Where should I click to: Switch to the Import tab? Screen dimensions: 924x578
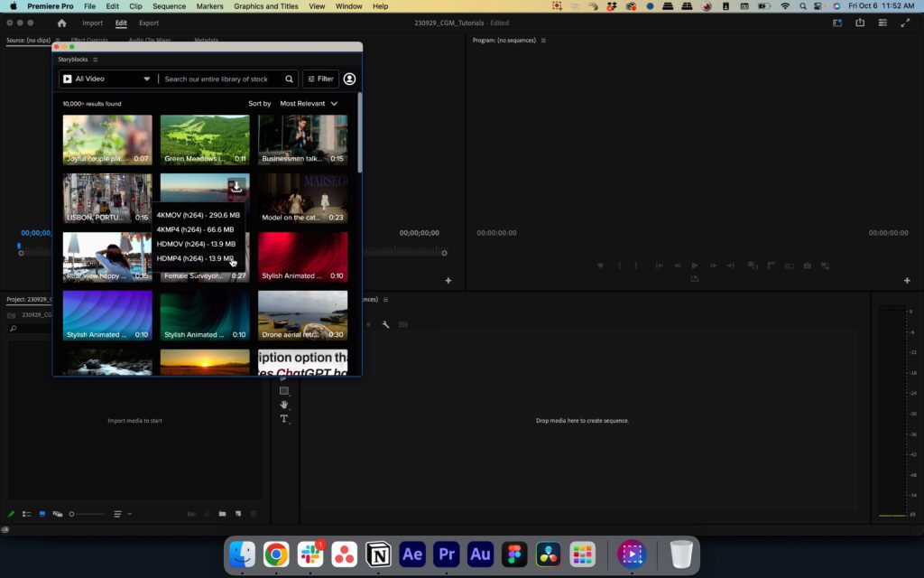(93, 23)
